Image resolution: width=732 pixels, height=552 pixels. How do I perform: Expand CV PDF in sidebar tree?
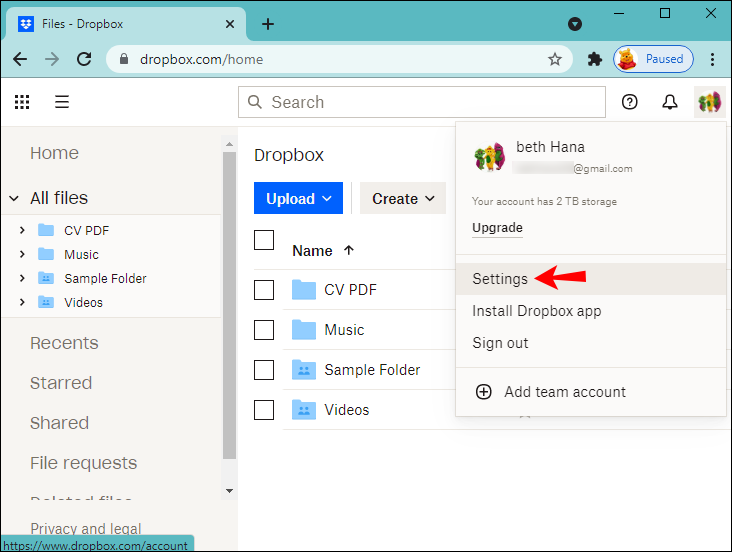pyautogui.click(x=22, y=230)
